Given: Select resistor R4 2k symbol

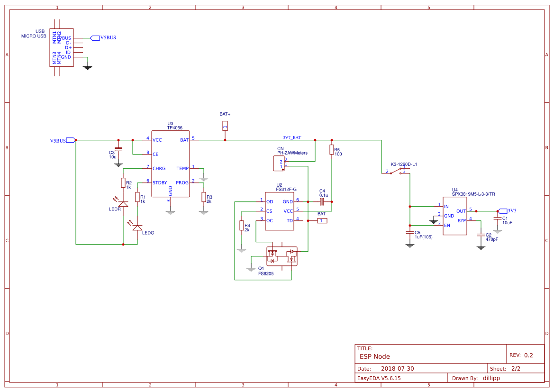Looking at the screenshot, I should pos(242,226).
